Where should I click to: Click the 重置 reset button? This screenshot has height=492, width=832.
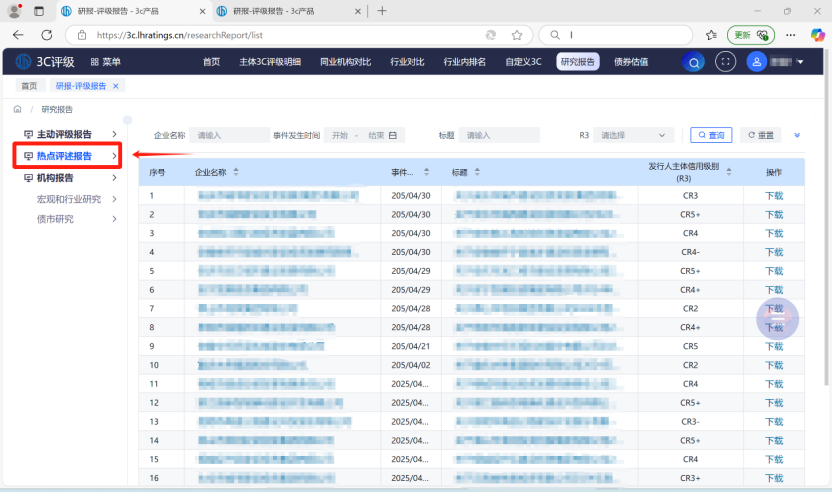pyautogui.click(x=761, y=135)
